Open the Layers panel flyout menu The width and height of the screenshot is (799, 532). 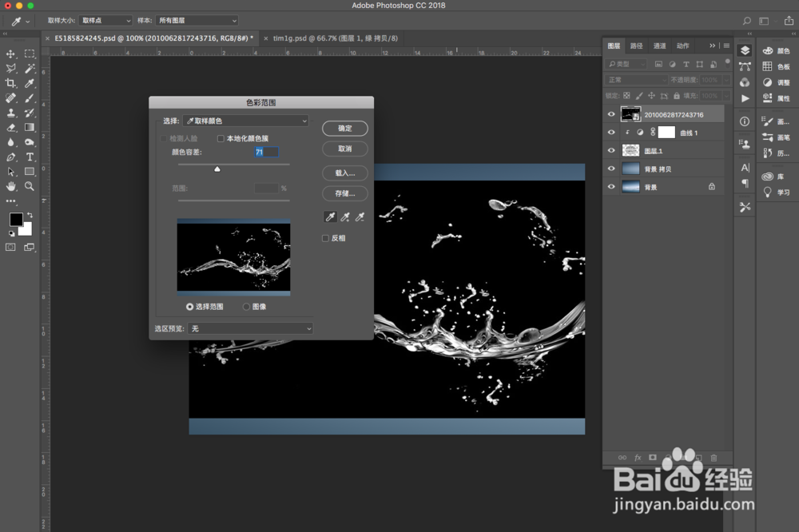click(726, 46)
